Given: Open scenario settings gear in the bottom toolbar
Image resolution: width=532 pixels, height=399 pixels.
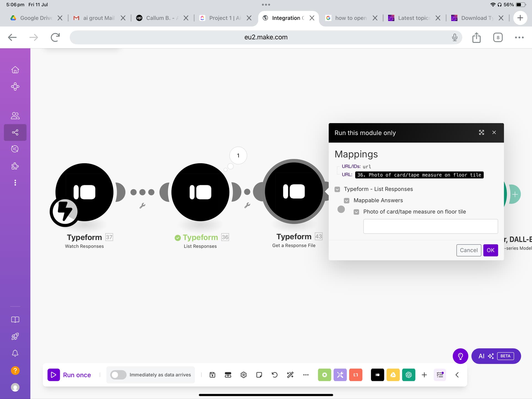Looking at the screenshot, I should pos(244,375).
